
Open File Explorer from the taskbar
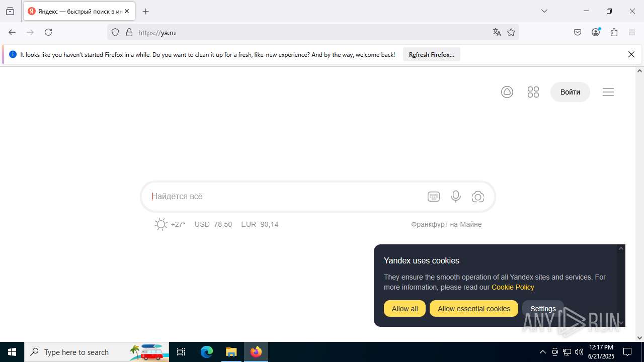(231, 352)
